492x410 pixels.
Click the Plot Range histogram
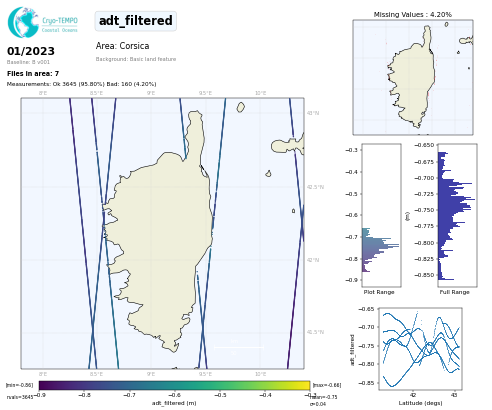pos(381,215)
